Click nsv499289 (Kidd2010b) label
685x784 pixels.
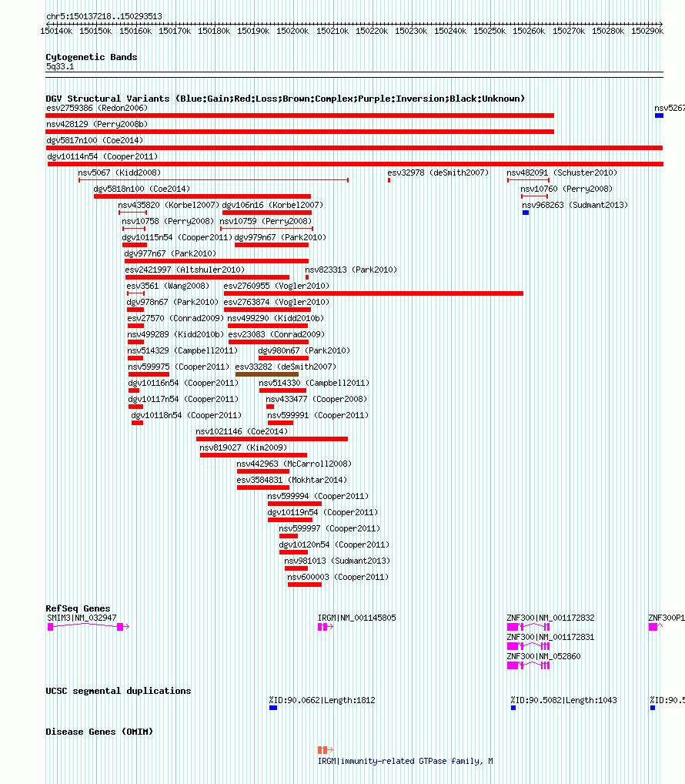pyautogui.click(x=176, y=334)
